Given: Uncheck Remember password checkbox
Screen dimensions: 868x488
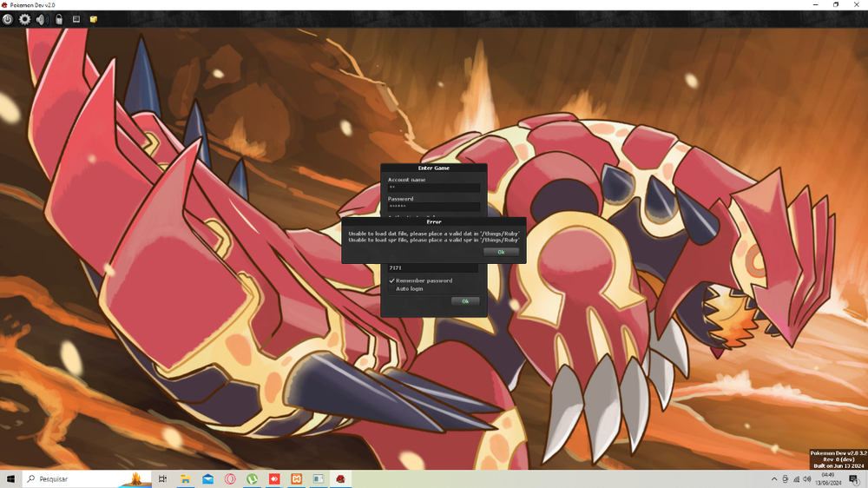Looking at the screenshot, I should tap(392, 280).
